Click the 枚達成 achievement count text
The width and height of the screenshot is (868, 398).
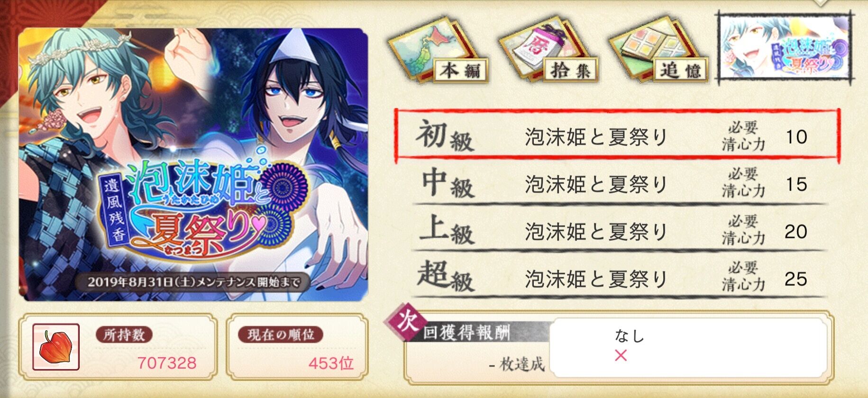coord(517,364)
